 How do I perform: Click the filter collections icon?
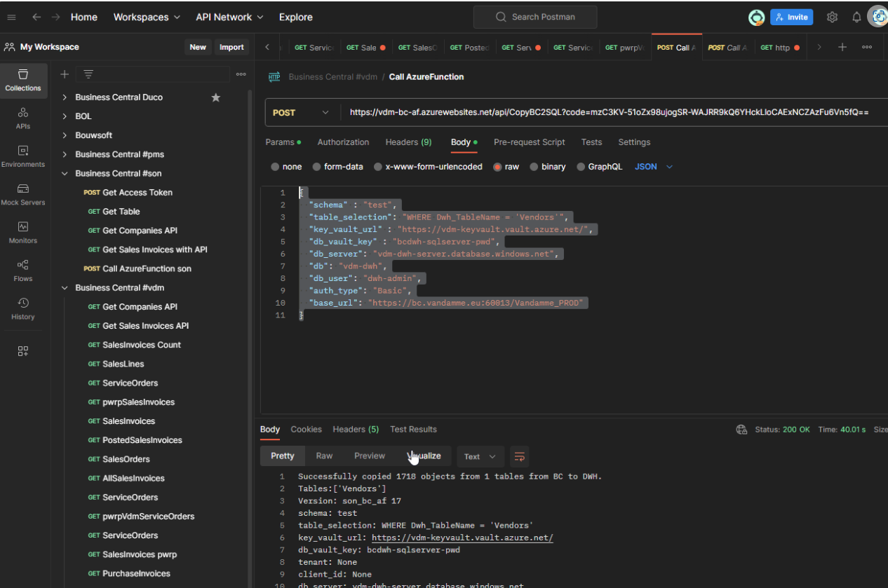point(88,74)
